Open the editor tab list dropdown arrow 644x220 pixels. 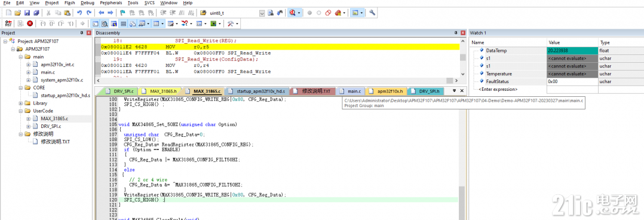pyautogui.click(x=455, y=90)
